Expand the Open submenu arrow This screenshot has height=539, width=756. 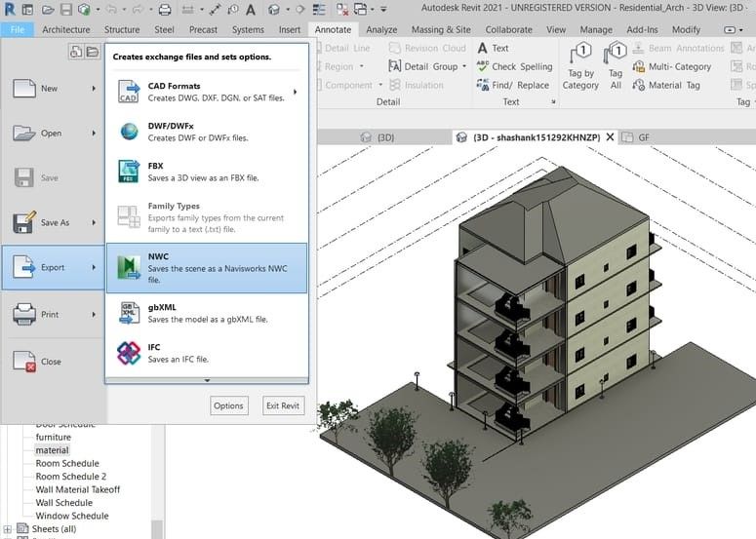coord(94,133)
